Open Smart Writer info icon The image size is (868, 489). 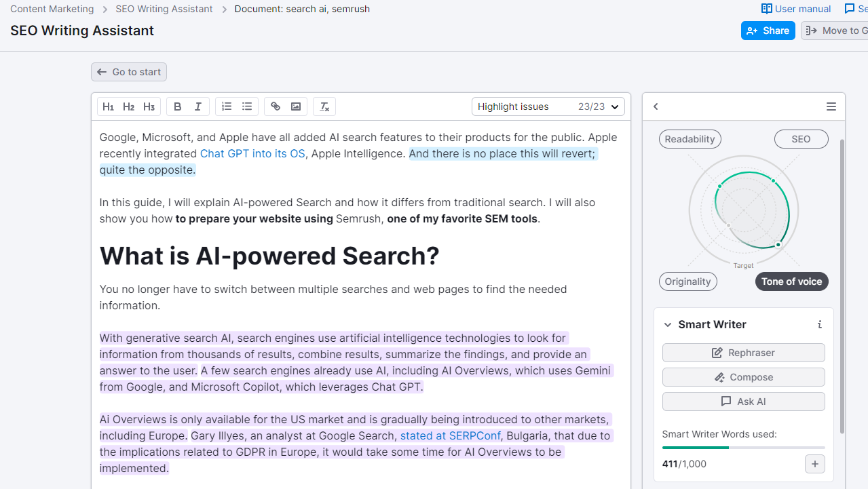pos(820,324)
